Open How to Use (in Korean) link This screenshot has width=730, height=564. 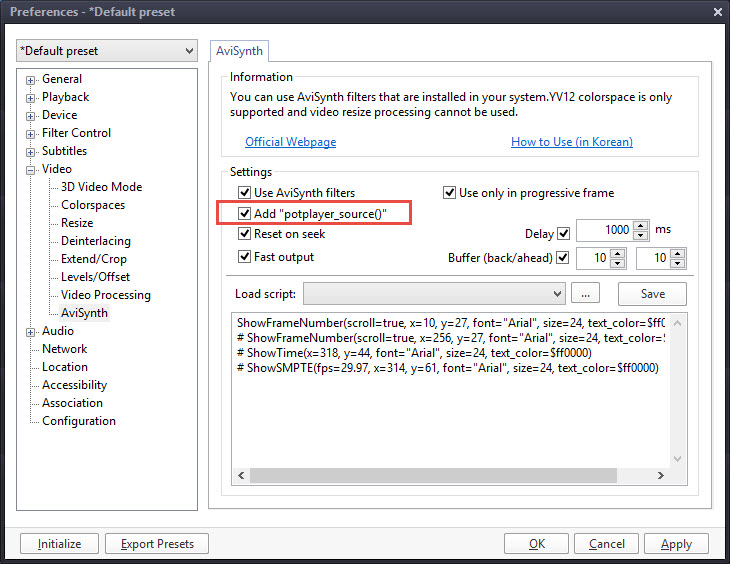pos(572,142)
